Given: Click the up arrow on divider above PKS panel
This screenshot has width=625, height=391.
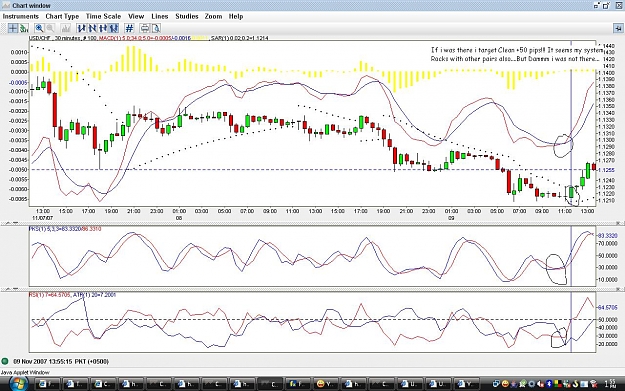Looking at the screenshot, I should click(x=8, y=223).
